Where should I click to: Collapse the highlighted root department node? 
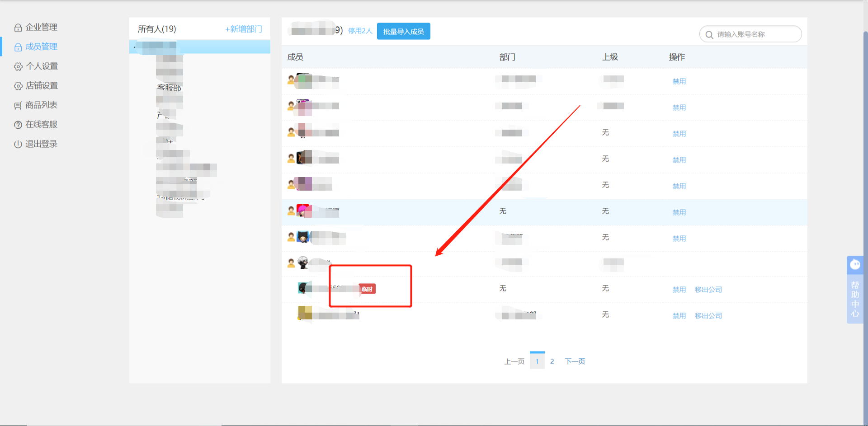[x=135, y=46]
